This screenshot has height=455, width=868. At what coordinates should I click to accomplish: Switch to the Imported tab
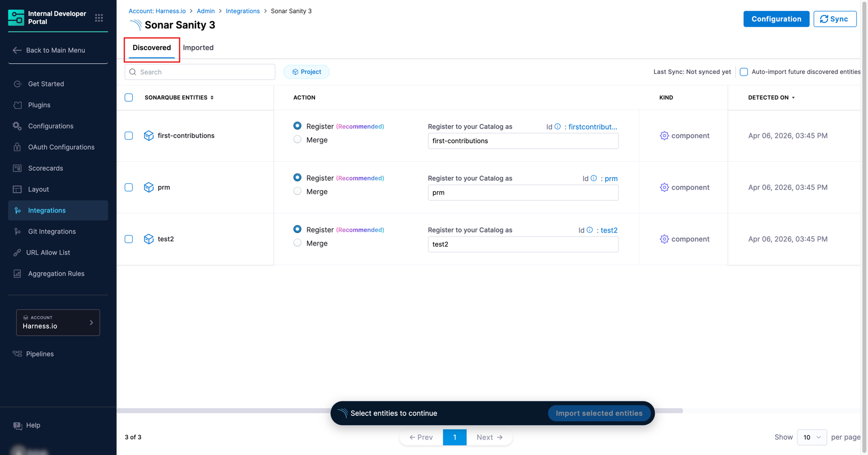click(x=198, y=48)
